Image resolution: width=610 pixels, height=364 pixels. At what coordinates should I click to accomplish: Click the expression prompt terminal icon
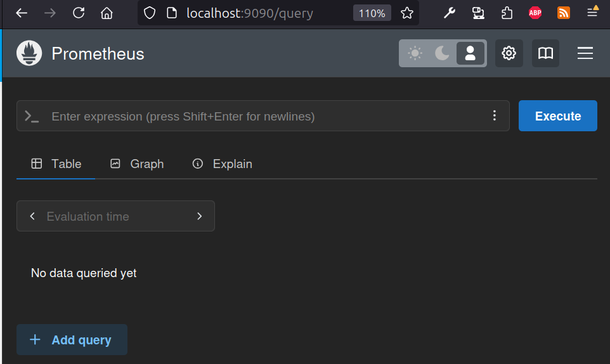click(x=32, y=116)
